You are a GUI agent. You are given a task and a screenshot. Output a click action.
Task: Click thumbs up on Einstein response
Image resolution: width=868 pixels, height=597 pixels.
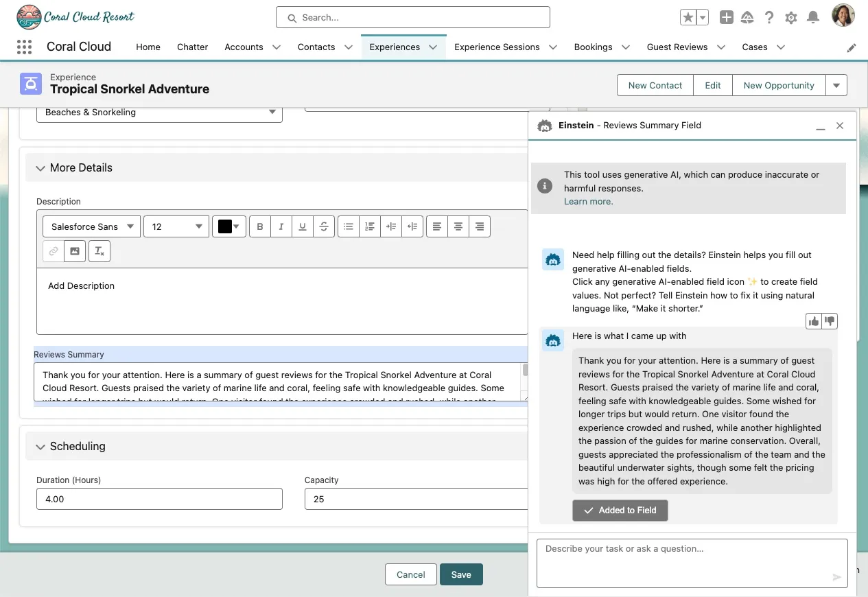pos(814,321)
